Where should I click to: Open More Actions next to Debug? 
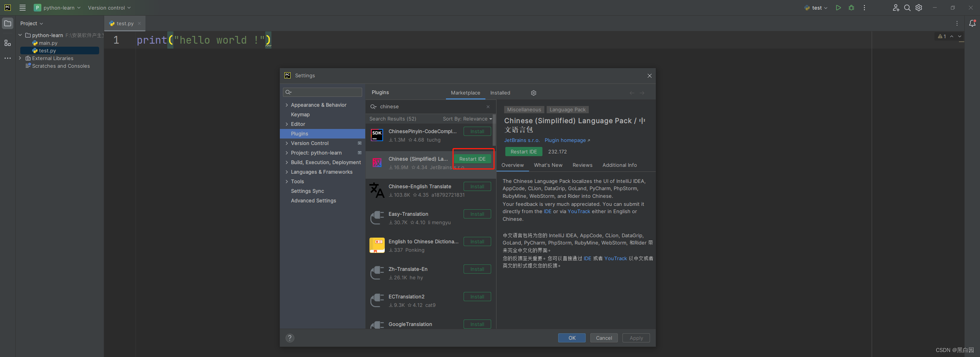[864, 8]
